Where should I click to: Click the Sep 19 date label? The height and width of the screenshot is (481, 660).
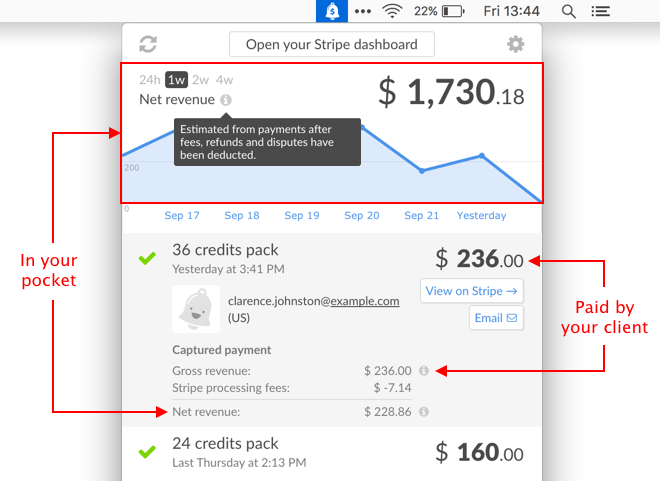(x=302, y=215)
